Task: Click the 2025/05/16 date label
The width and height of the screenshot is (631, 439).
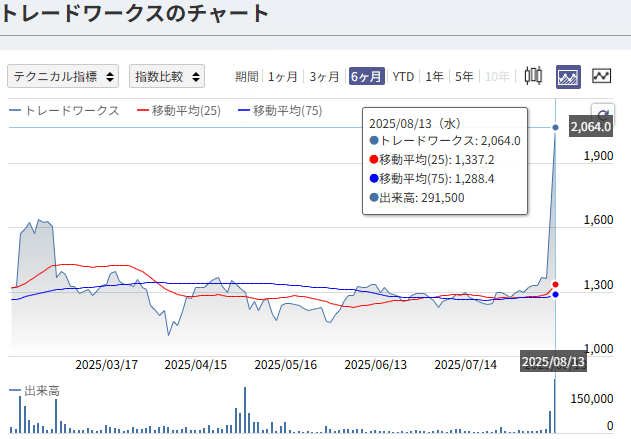Action: [x=286, y=365]
